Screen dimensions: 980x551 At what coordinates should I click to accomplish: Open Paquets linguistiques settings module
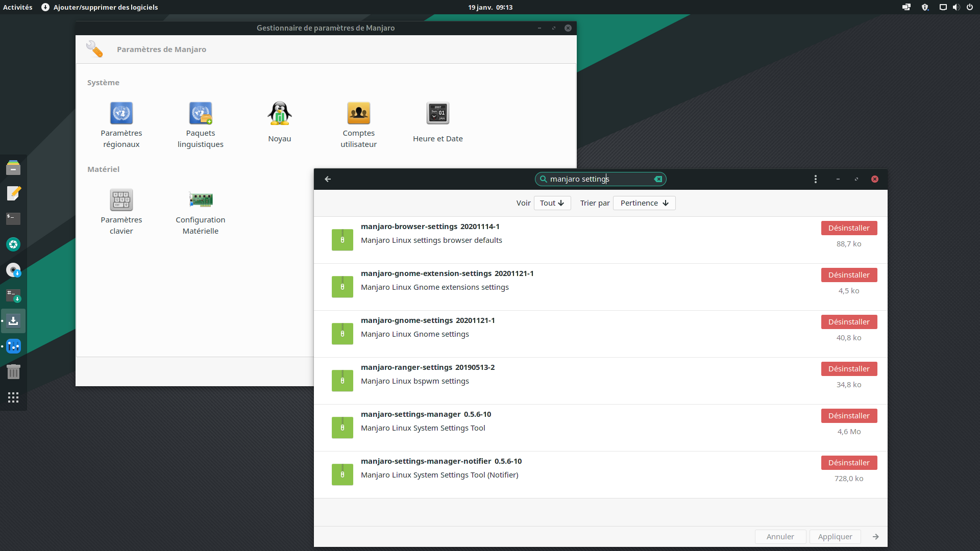[x=201, y=125]
